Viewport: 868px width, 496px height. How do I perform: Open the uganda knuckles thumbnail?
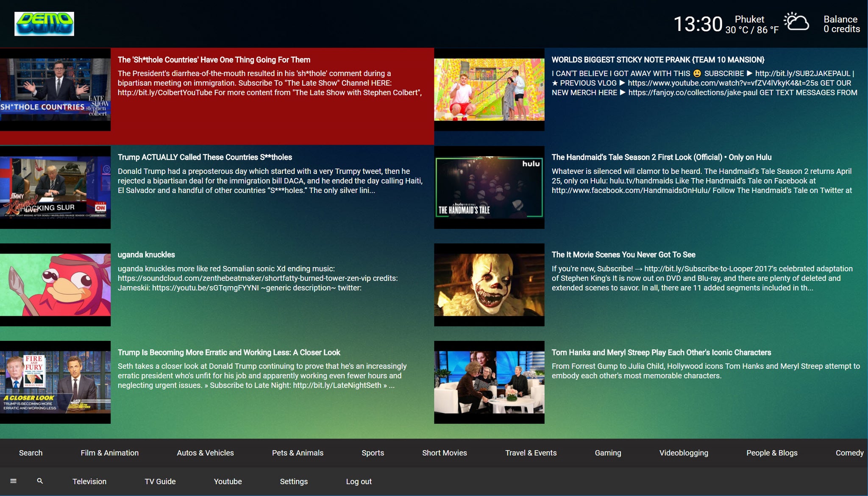point(55,284)
